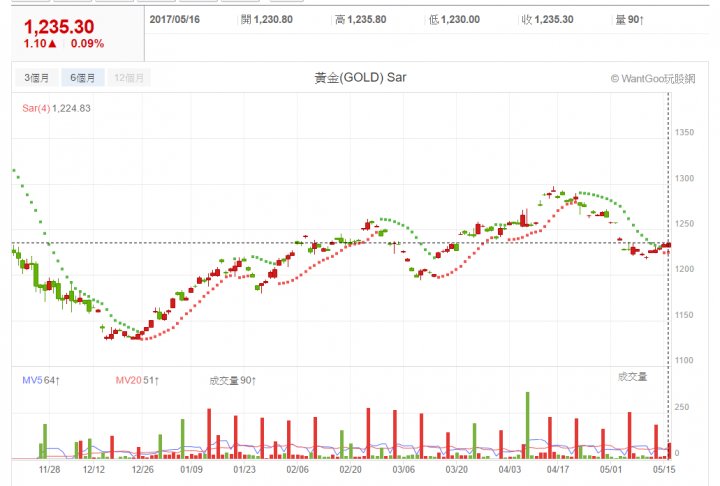Click the MV20 legend label

[128, 380]
